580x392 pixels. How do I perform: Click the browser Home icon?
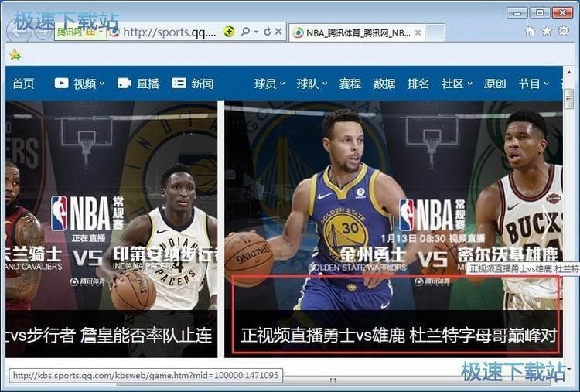pyautogui.click(x=530, y=32)
